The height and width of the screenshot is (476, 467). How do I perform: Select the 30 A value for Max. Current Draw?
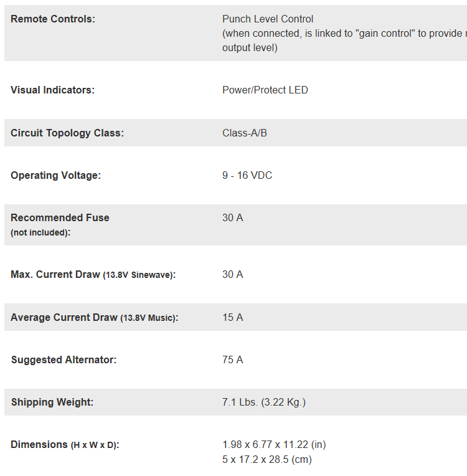232,275
